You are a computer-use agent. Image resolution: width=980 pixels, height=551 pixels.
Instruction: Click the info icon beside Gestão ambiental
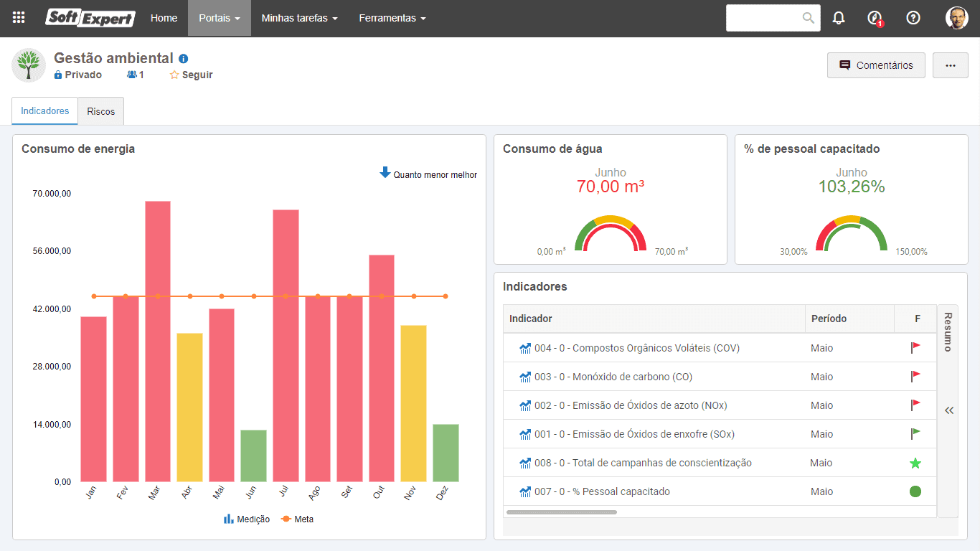(184, 59)
